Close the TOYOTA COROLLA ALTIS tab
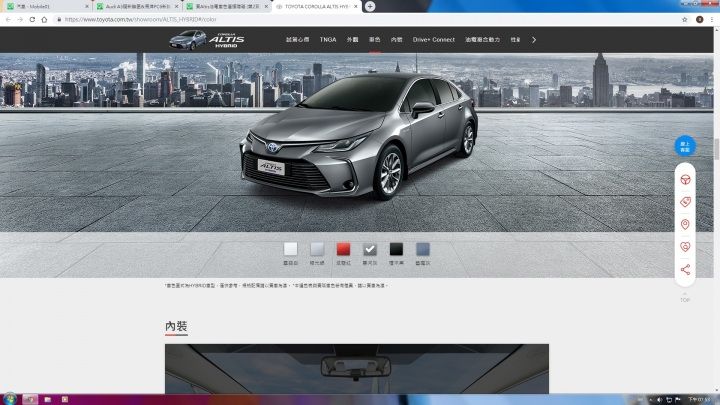Viewport: 720px width, 405px height. (355, 6)
